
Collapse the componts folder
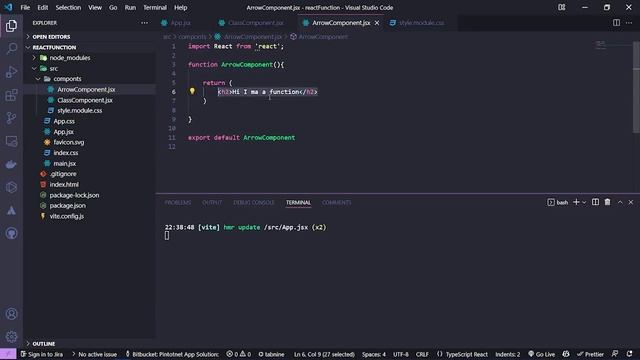[67, 79]
